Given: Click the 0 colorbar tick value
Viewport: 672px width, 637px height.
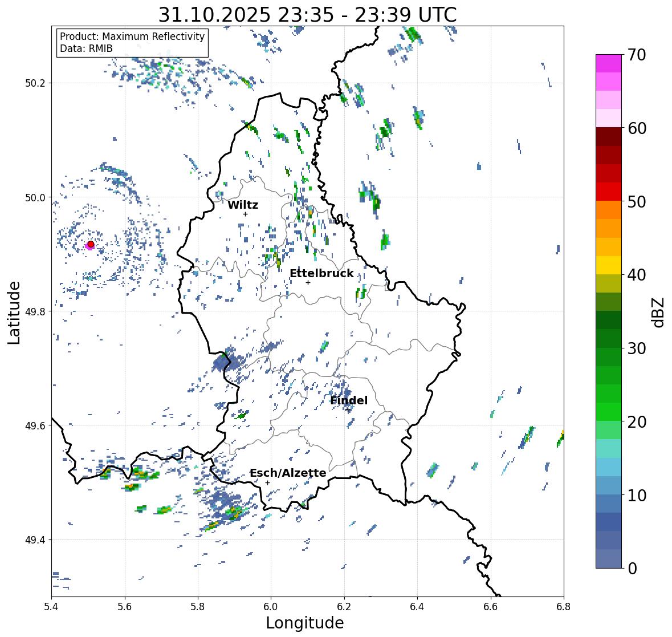Looking at the screenshot, I should (632, 569).
